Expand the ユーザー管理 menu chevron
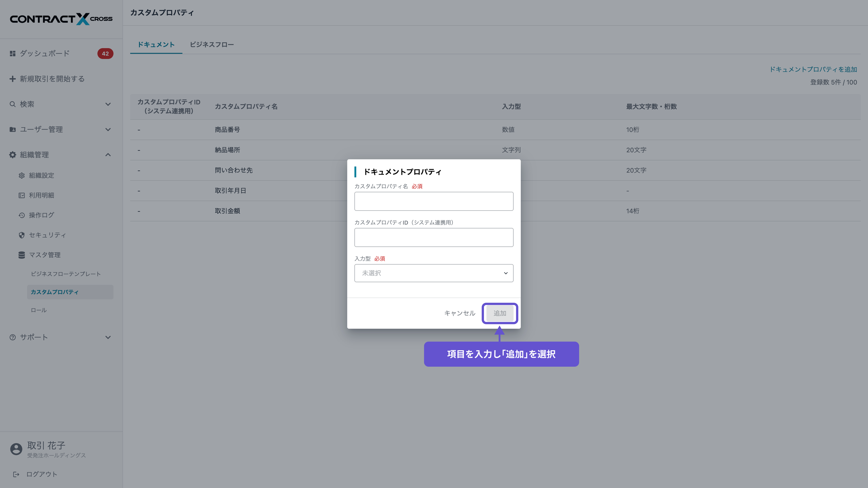This screenshot has width=868, height=488. (x=108, y=130)
